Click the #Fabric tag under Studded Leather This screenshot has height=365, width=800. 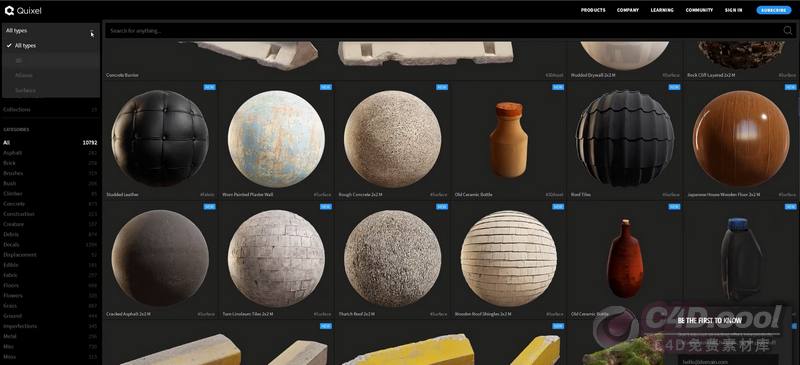208,194
